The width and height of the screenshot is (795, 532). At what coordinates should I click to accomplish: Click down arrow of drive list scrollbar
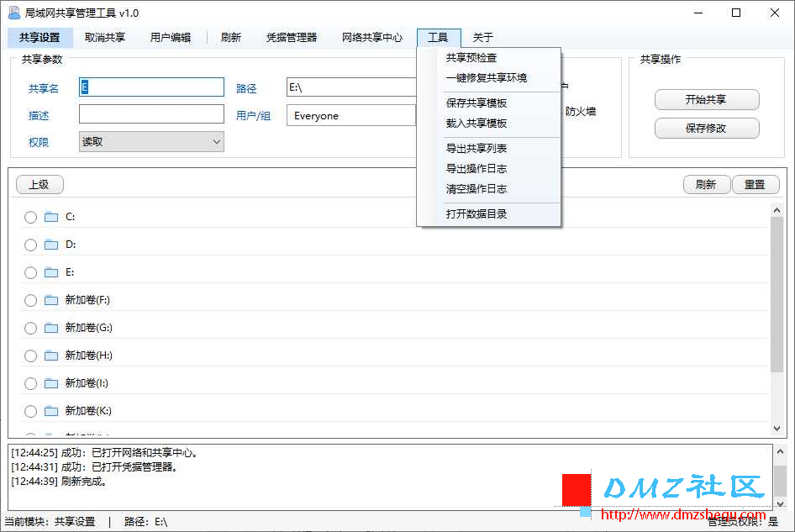click(777, 429)
